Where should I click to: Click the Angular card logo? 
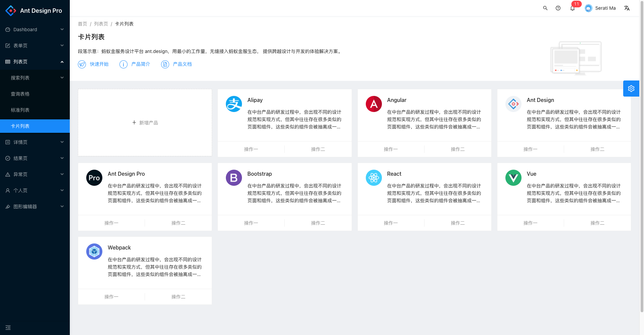coord(374,104)
